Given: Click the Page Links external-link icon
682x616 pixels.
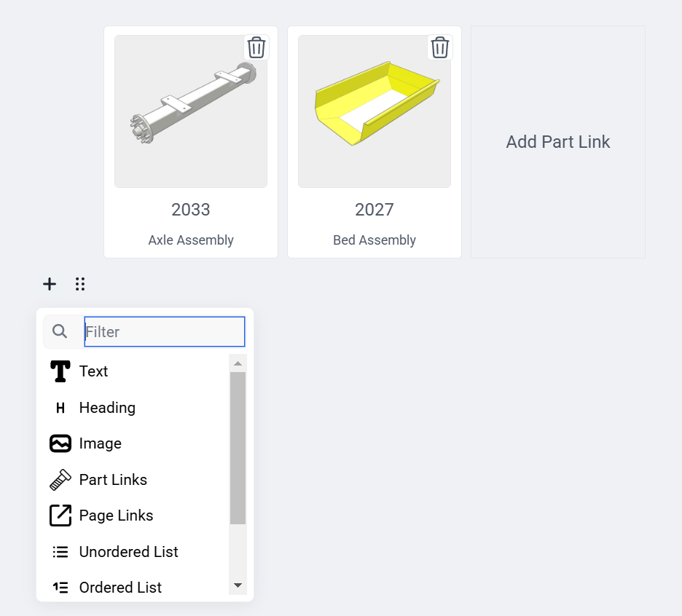Looking at the screenshot, I should [x=60, y=516].
